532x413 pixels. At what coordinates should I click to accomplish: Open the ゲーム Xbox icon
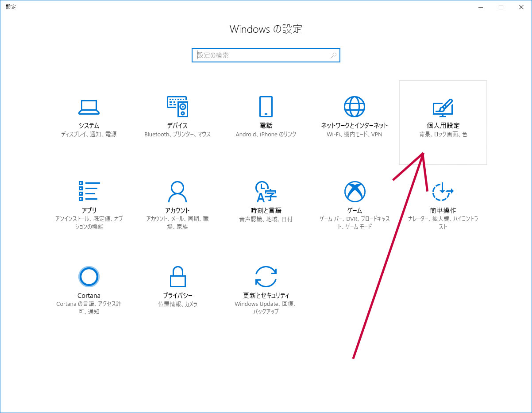point(355,191)
